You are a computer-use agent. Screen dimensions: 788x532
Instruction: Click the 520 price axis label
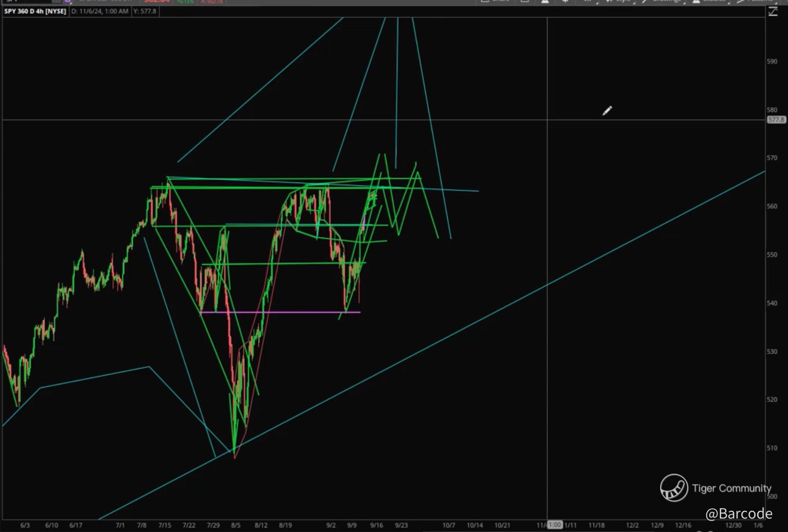pyautogui.click(x=772, y=400)
